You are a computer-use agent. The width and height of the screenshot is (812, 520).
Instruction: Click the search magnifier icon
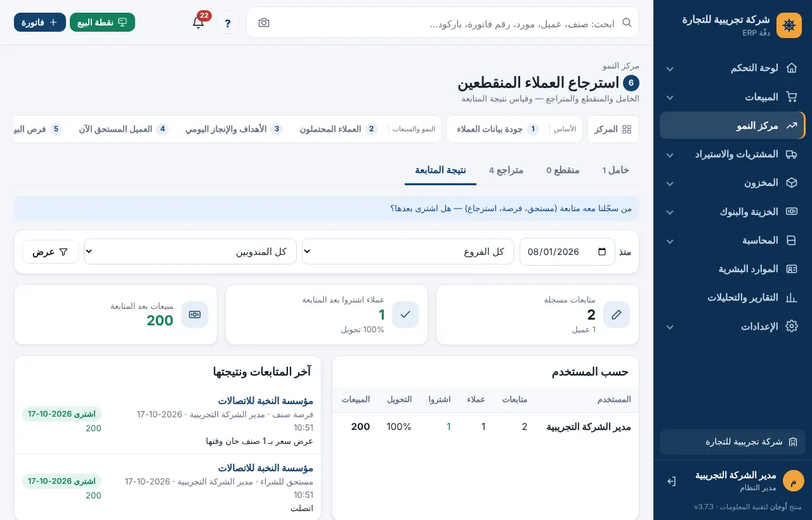627,23
